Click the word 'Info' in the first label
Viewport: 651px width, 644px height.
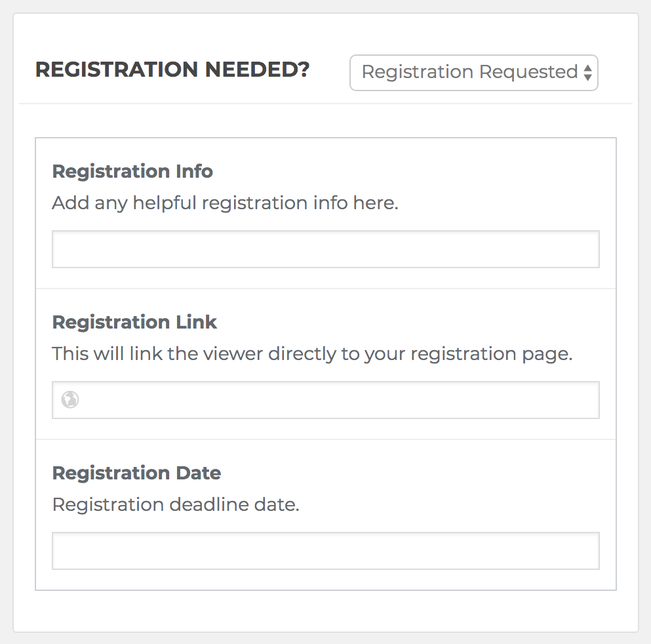(x=194, y=171)
